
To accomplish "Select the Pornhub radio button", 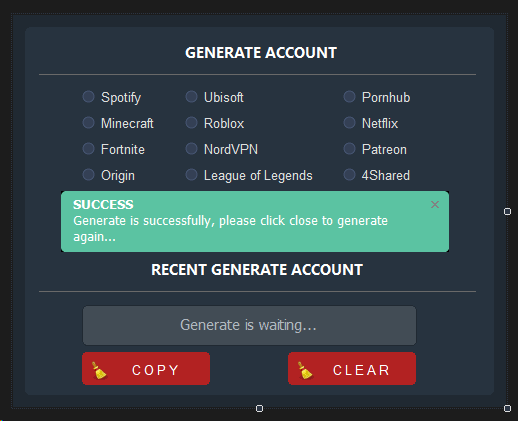I will [x=349, y=97].
